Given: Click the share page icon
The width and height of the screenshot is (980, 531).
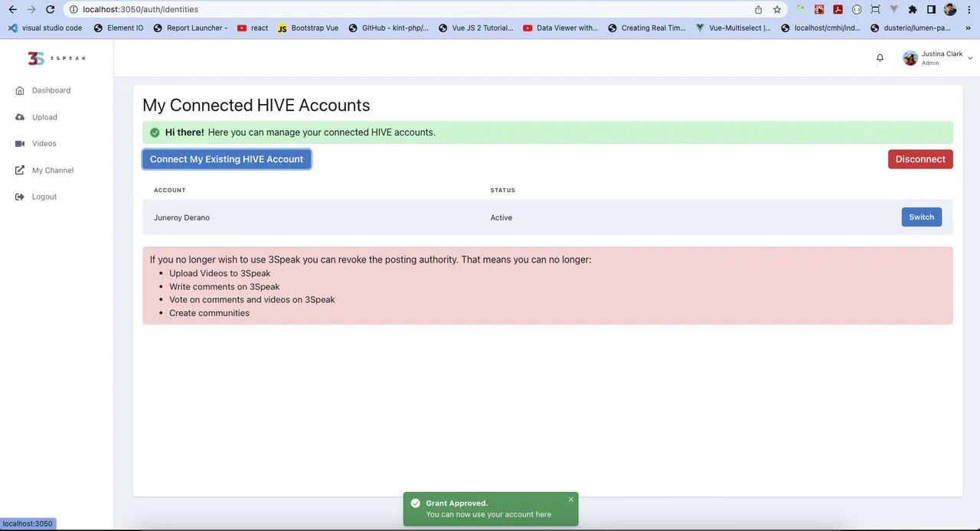Looking at the screenshot, I should pos(758,9).
